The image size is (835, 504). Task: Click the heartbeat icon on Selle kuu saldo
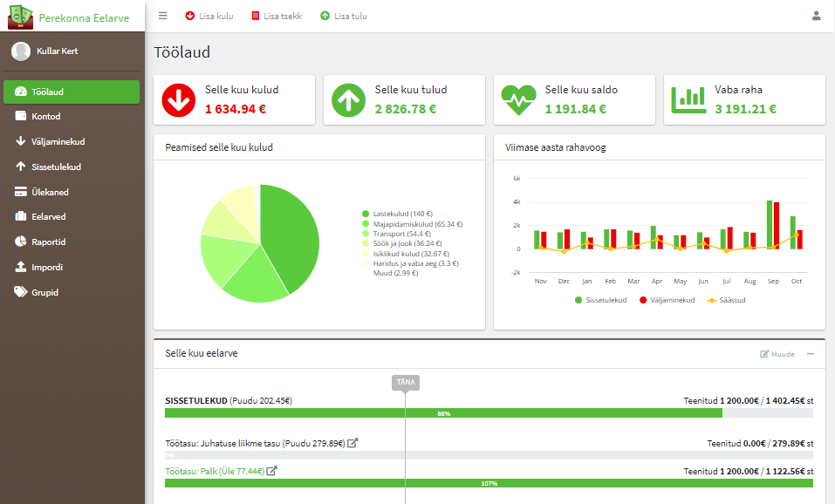518,100
